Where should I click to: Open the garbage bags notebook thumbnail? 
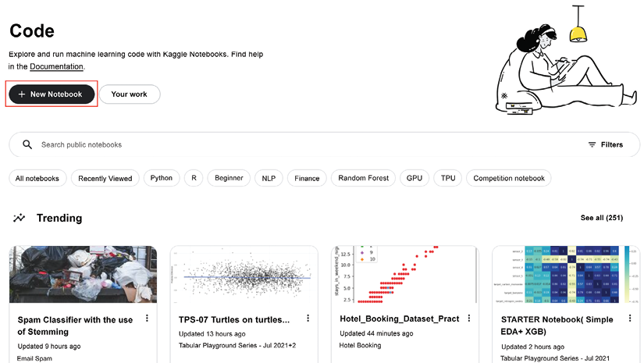(x=83, y=274)
